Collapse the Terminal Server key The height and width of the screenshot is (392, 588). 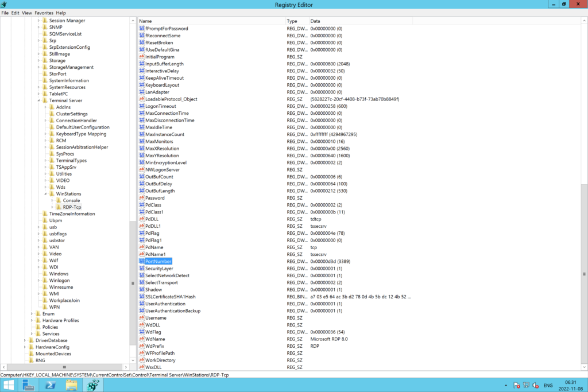37,100
